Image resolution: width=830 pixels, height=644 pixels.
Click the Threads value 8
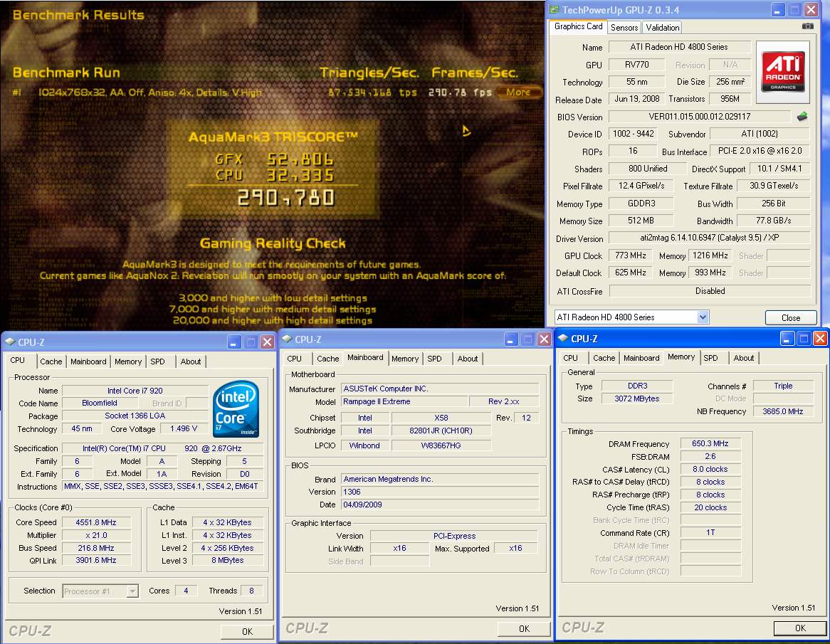tap(251, 591)
